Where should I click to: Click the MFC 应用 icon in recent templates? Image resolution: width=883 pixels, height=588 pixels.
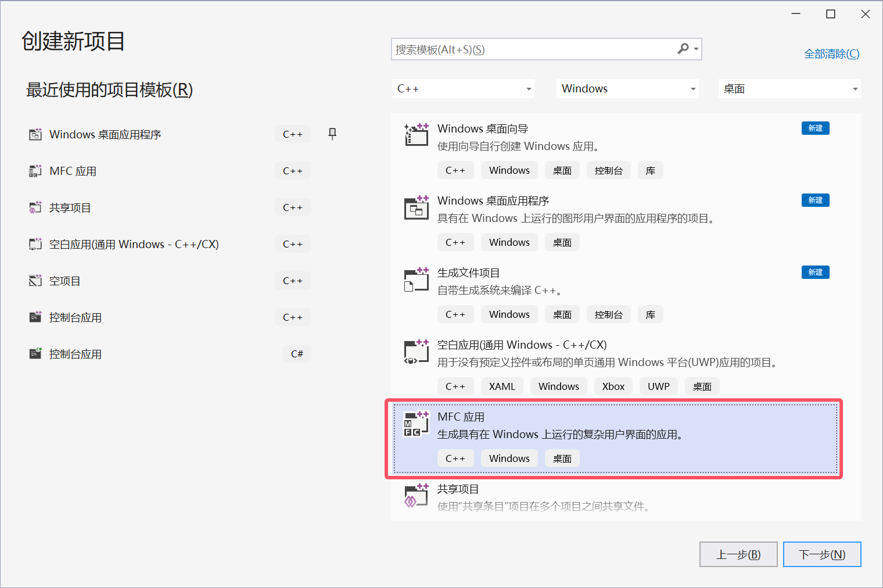[35, 171]
